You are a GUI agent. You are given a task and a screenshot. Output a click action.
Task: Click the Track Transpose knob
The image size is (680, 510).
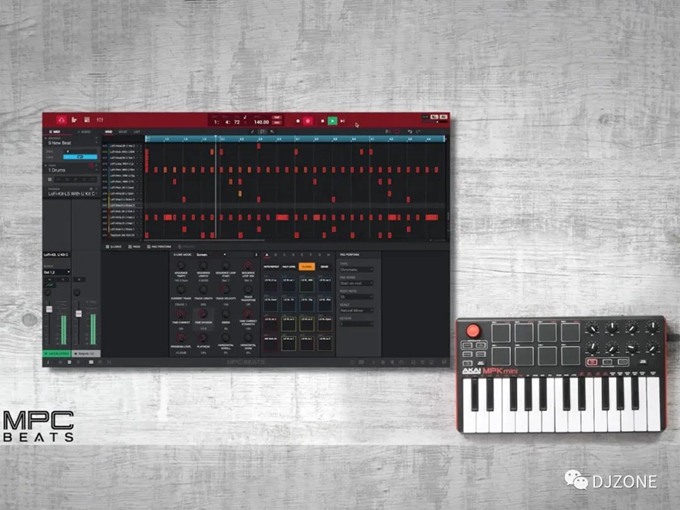(x=248, y=290)
